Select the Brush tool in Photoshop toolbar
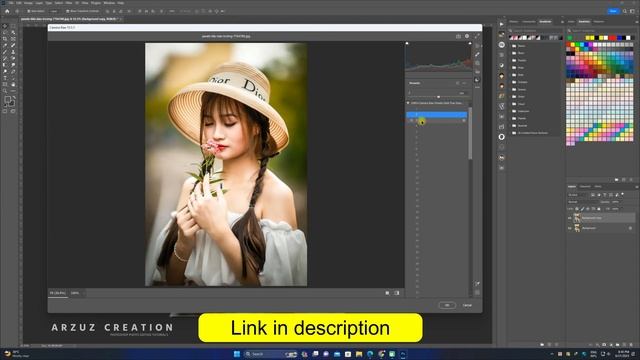The height and width of the screenshot is (360, 640). pyautogui.click(x=5, y=52)
